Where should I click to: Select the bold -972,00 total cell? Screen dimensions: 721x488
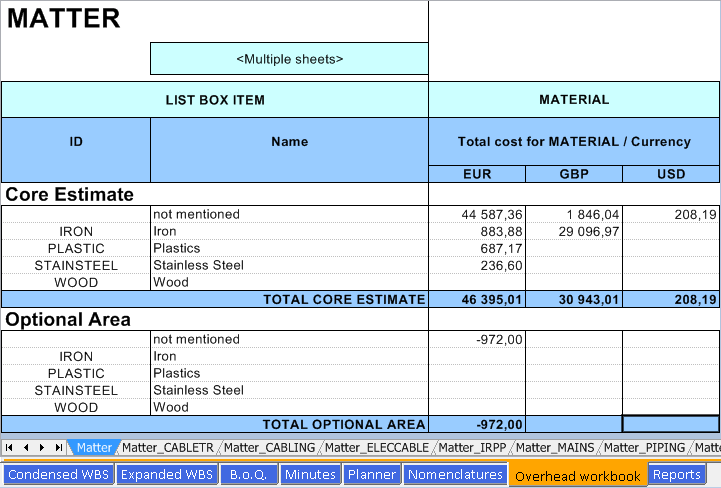pos(477,424)
